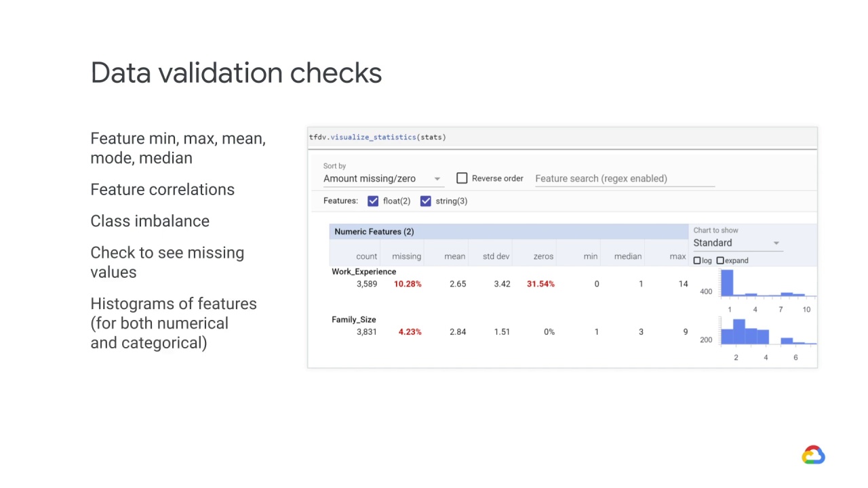The image size is (868, 488).
Task: Enable the expand chart checkbox
Action: (x=720, y=261)
